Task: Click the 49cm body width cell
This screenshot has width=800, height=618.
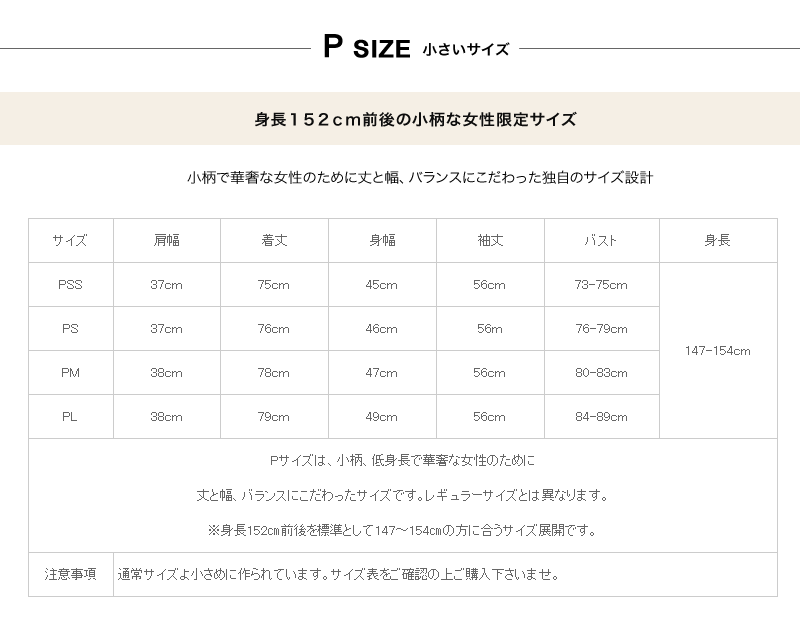Action: tap(382, 417)
